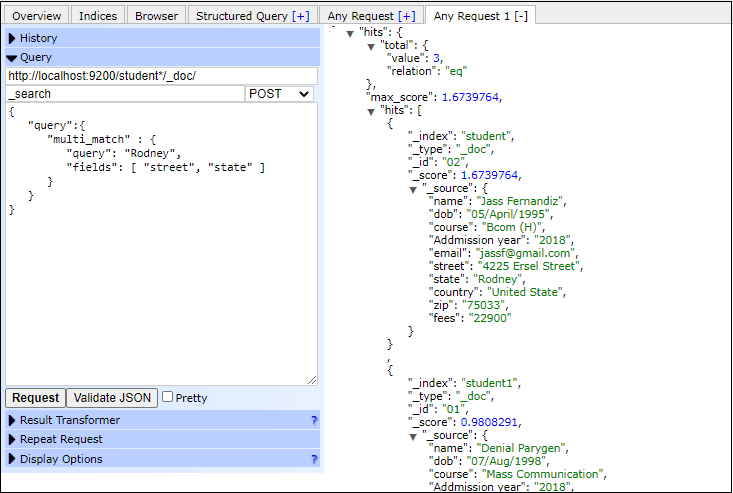Click the country "United State" value
The image size is (733, 493).
click(525, 292)
